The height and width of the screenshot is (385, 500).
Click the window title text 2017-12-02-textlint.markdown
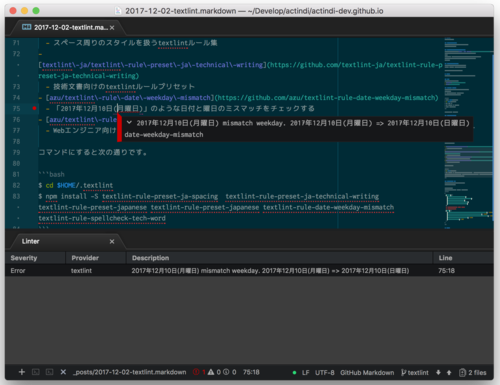[x=180, y=11]
